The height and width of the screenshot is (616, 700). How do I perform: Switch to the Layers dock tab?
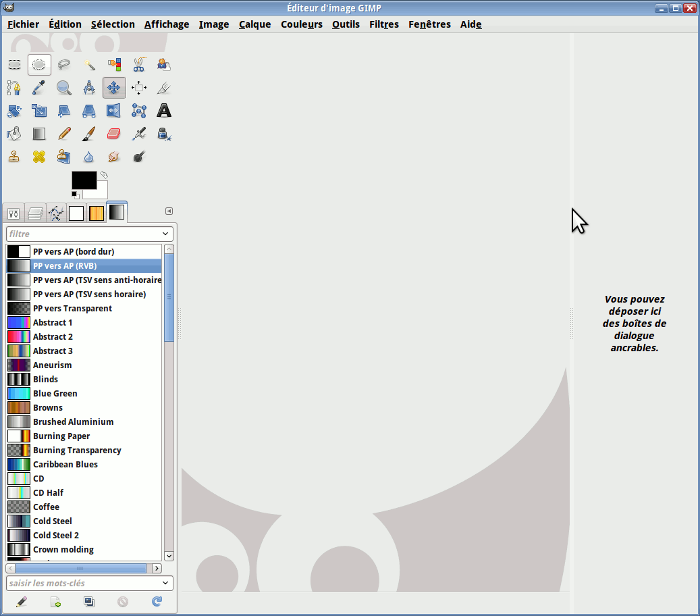[x=36, y=213]
